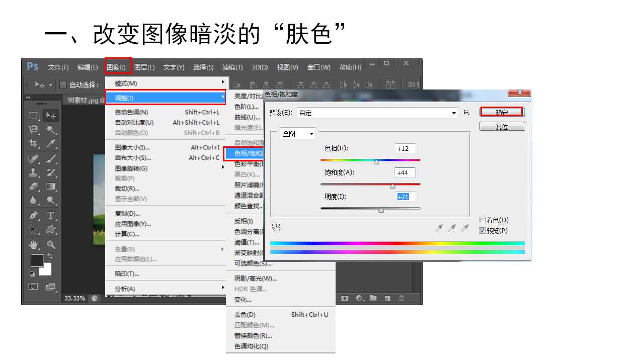Select the Magic Wand tool
The width and height of the screenshot is (644, 362).
[51, 130]
